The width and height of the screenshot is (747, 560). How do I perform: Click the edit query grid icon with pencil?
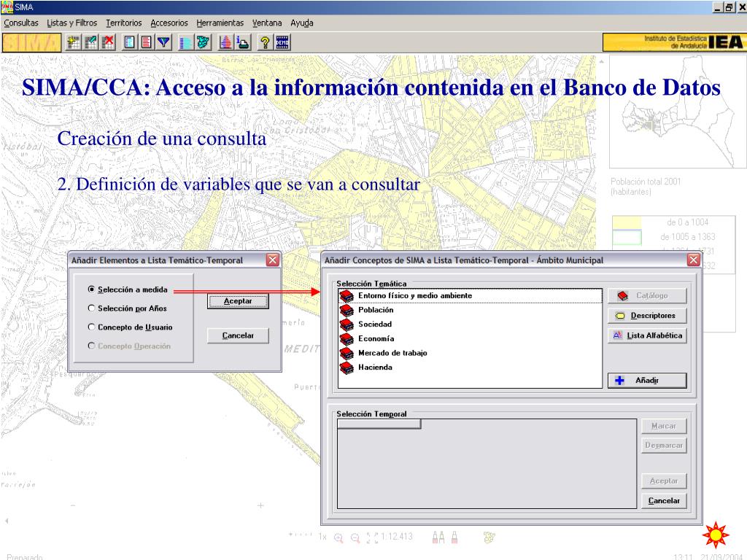(x=91, y=42)
